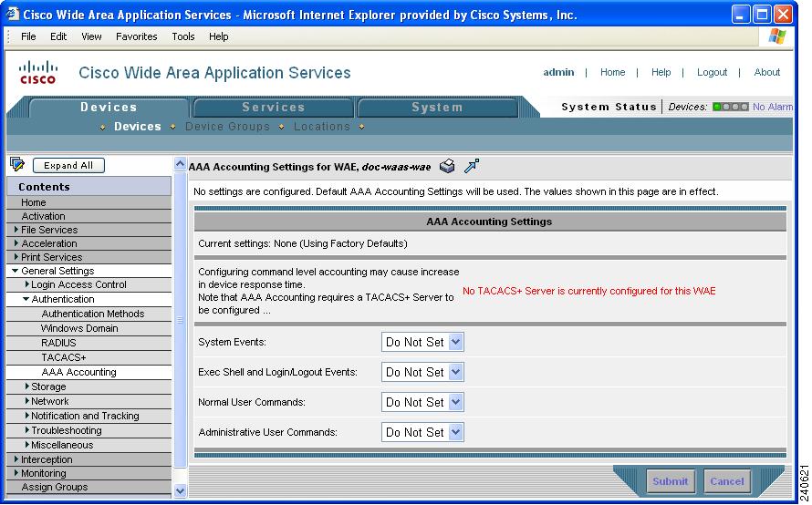Viewport: 812px width, 505px height.
Task: Open the Administrative User Commands dropdown
Action: tap(422, 432)
